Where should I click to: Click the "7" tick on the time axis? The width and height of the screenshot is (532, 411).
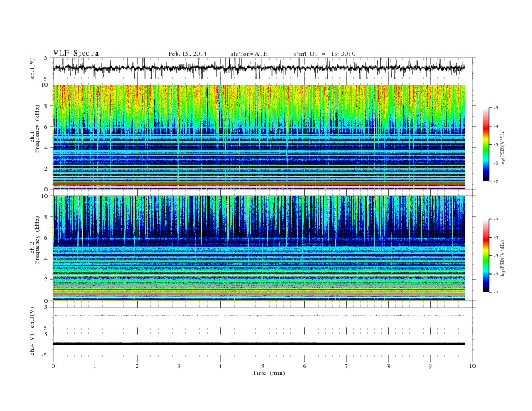pyautogui.click(x=347, y=366)
